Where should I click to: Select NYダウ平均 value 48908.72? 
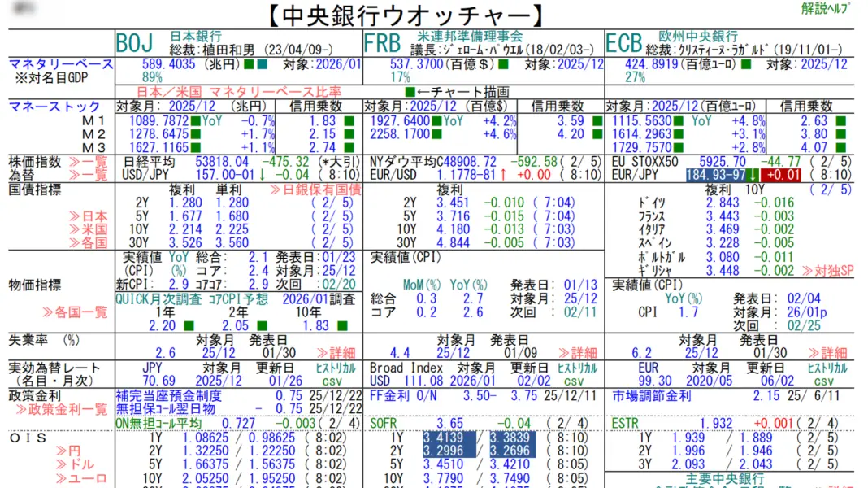click(x=470, y=162)
